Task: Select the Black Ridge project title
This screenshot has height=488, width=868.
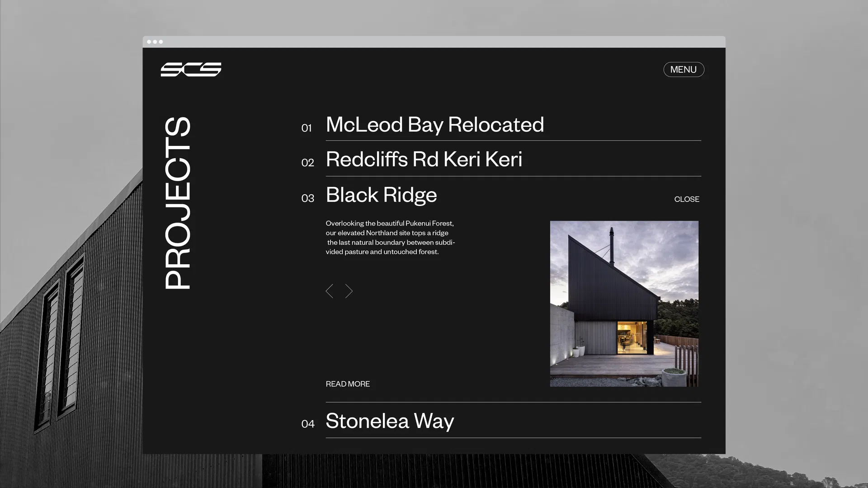Action: (381, 195)
